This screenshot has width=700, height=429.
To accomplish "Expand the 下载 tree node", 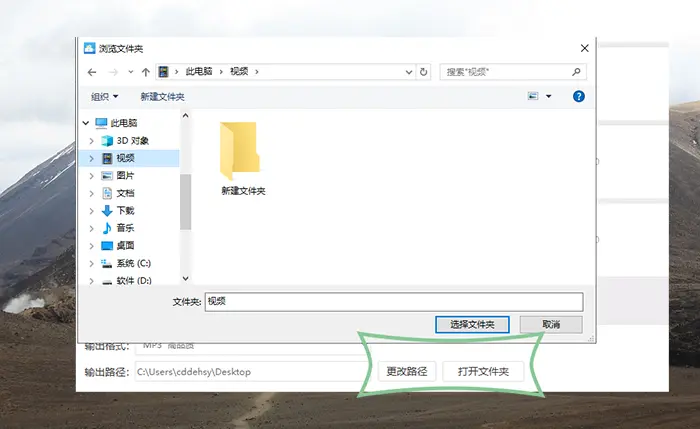I will (92, 211).
